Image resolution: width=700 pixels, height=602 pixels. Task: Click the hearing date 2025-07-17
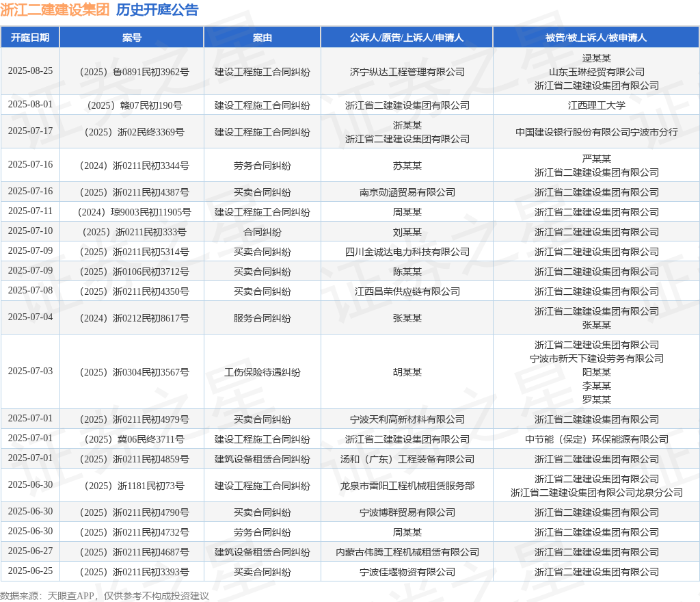tap(30, 131)
